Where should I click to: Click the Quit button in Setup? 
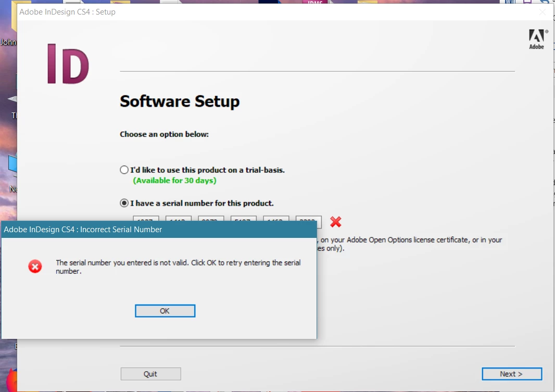click(x=151, y=374)
